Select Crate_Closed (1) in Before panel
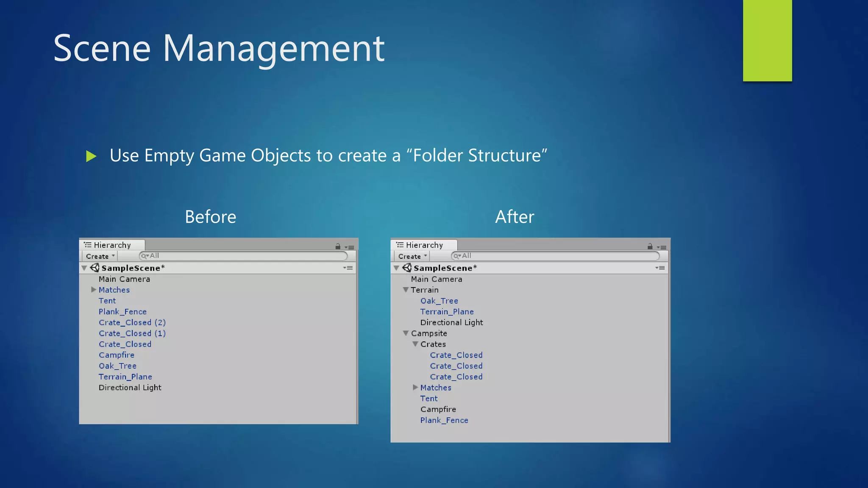The height and width of the screenshot is (488, 868). click(x=132, y=333)
